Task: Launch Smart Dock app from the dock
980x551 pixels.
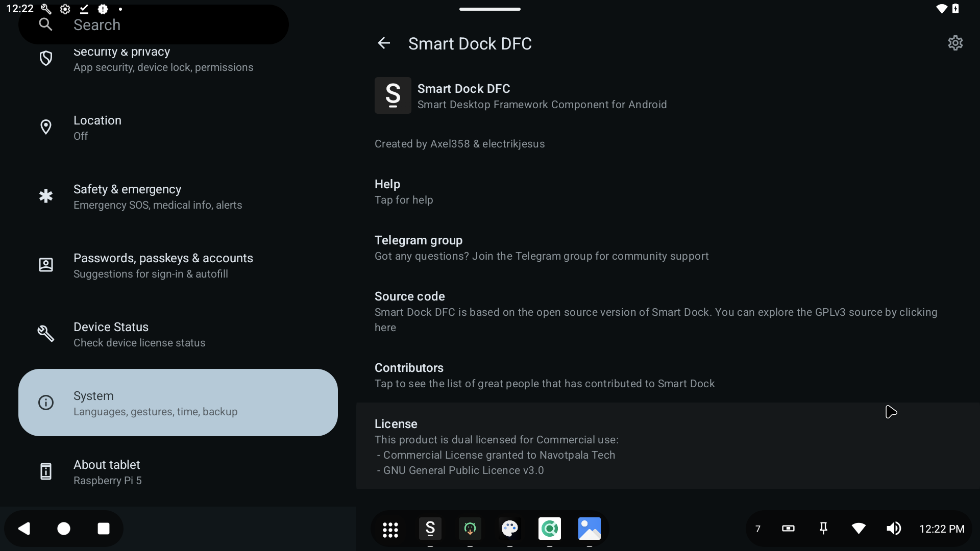Action: [x=430, y=529]
